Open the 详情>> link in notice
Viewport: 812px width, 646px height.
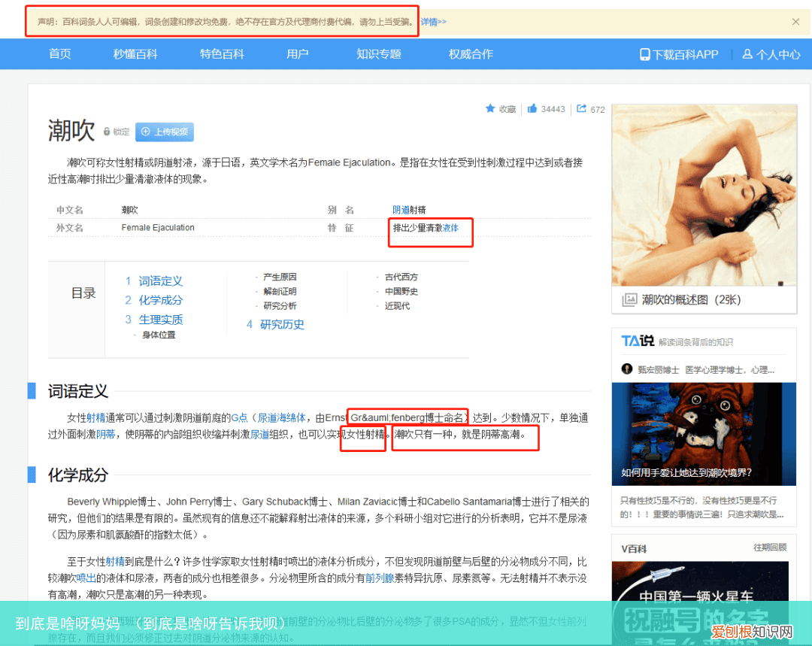[434, 22]
